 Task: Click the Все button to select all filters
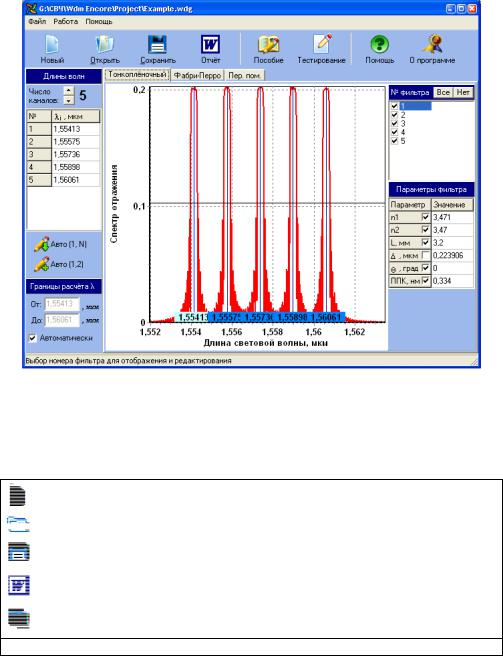tap(443, 92)
